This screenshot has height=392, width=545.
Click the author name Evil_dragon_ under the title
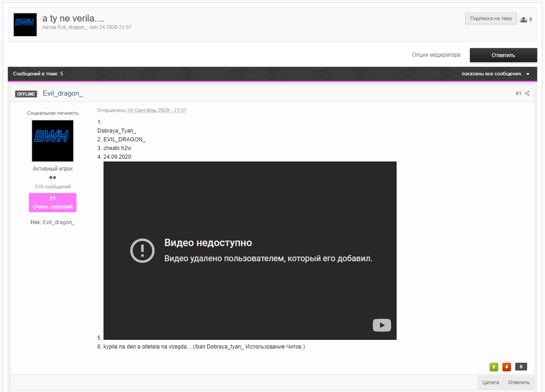pos(72,27)
